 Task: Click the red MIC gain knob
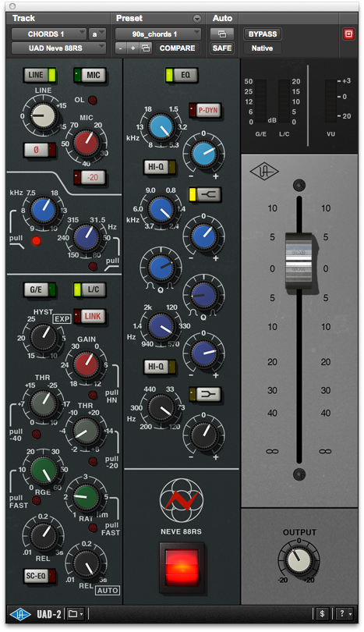(87, 143)
